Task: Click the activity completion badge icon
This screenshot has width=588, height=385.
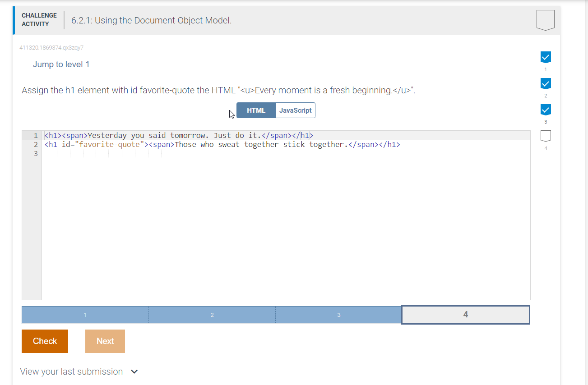Action: tap(546, 20)
